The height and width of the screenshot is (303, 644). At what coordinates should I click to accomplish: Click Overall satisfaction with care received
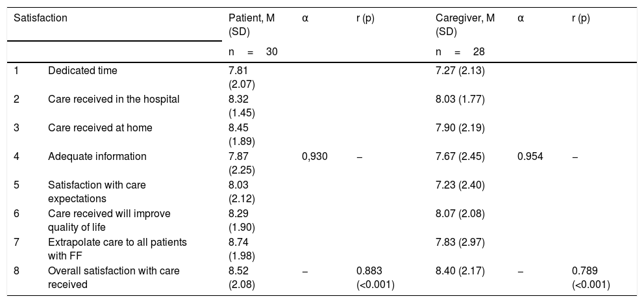tap(114, 276)
